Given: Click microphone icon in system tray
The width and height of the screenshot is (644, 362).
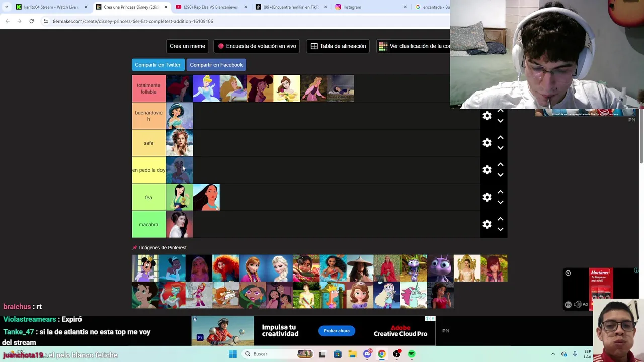Looking at the screenshot, I should coord(575,354).
